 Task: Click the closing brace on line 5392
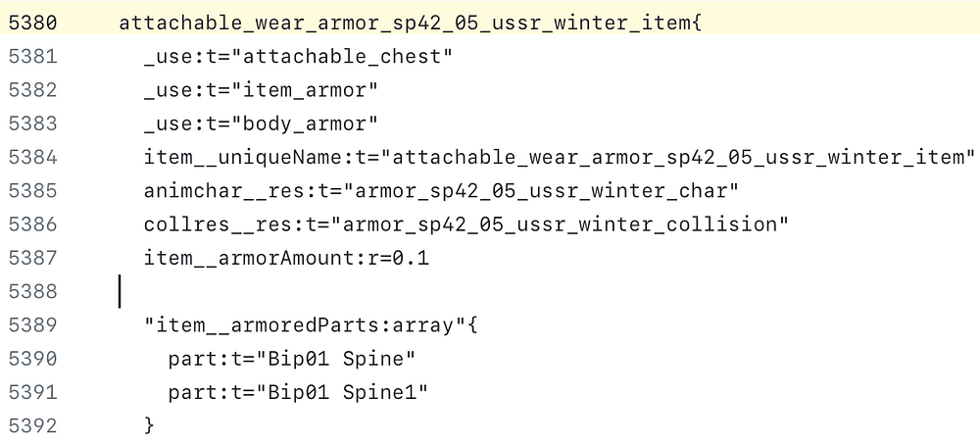pyautogui.click(x=149, y=426)
